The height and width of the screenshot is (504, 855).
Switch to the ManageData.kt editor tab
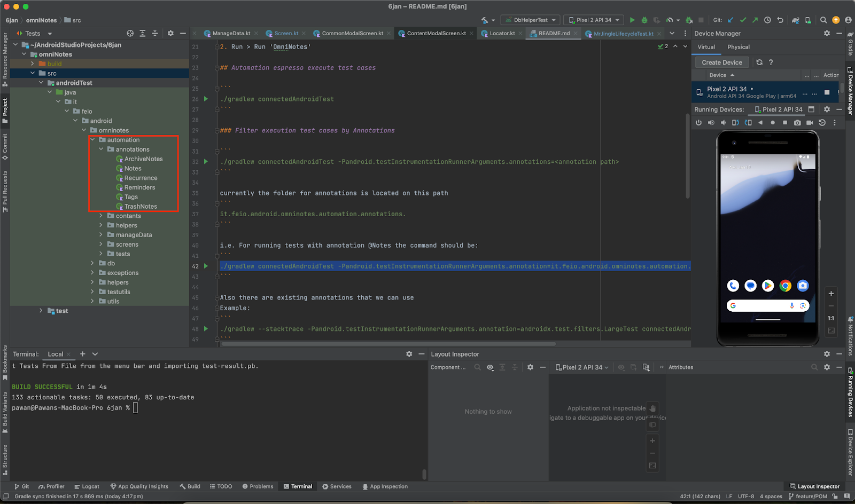click(x=231, y=33)
